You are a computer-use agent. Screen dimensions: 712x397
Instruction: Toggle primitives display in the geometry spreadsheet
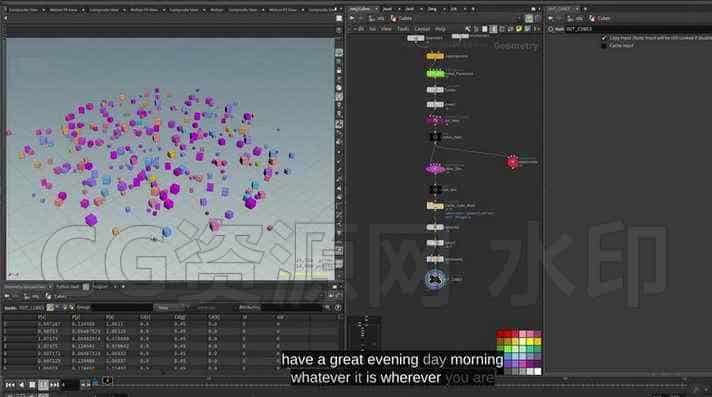click(65, 308)
